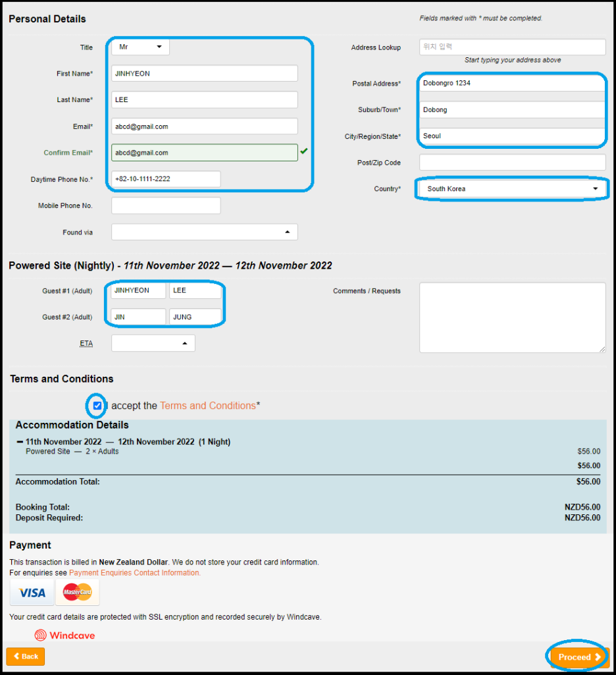Click the VISA card logo
The width and height of the screenshot is (616, 675).
(32, 593)
